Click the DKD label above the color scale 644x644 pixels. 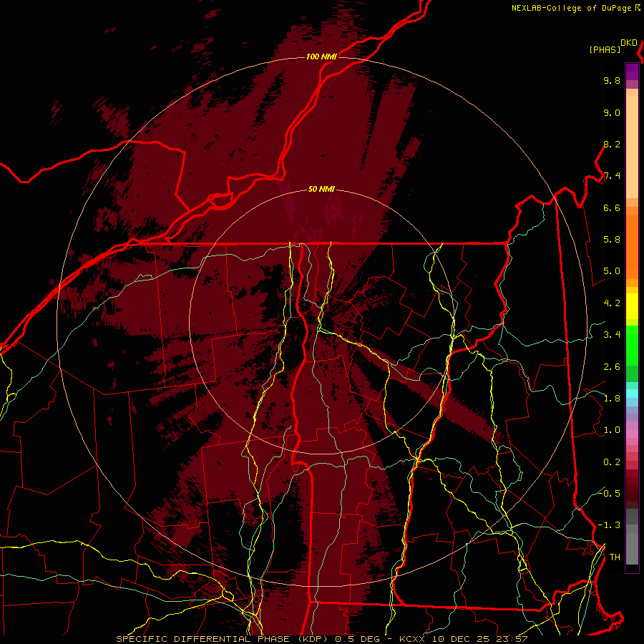coord(629,43)
